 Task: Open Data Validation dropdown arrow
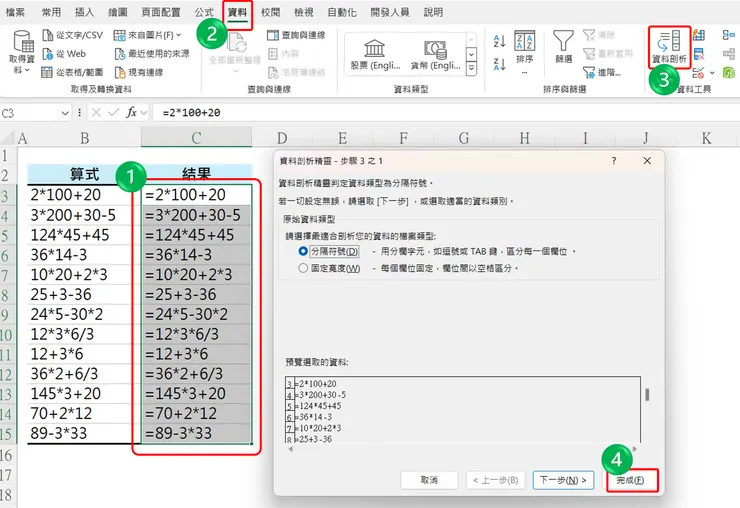[712, 73]
